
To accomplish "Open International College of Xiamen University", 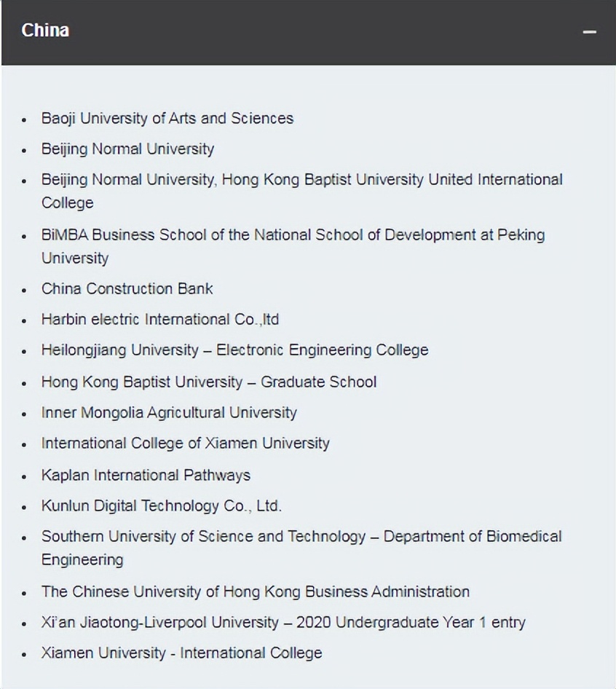I will coord(185,444).
